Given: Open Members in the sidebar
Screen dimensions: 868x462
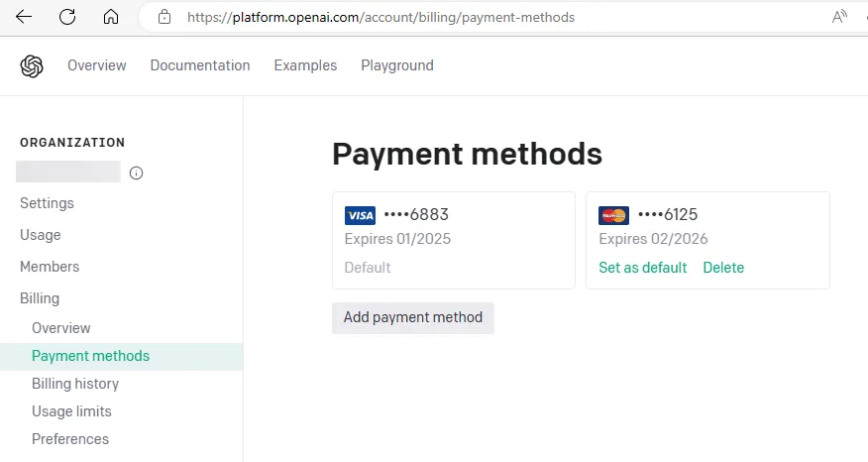Looking at the screenshot, I should click(x=50, y=267).
